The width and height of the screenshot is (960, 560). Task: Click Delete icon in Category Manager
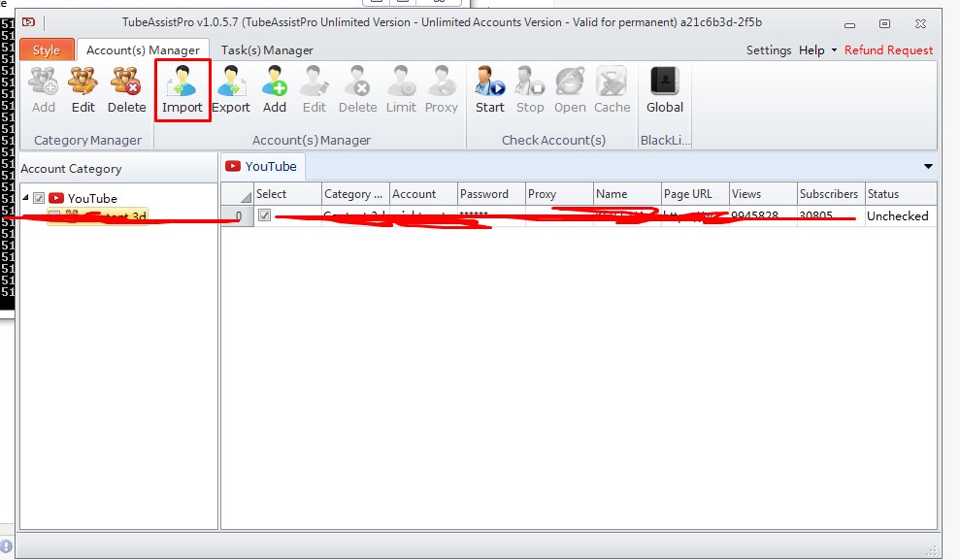(x=126, y=89)
